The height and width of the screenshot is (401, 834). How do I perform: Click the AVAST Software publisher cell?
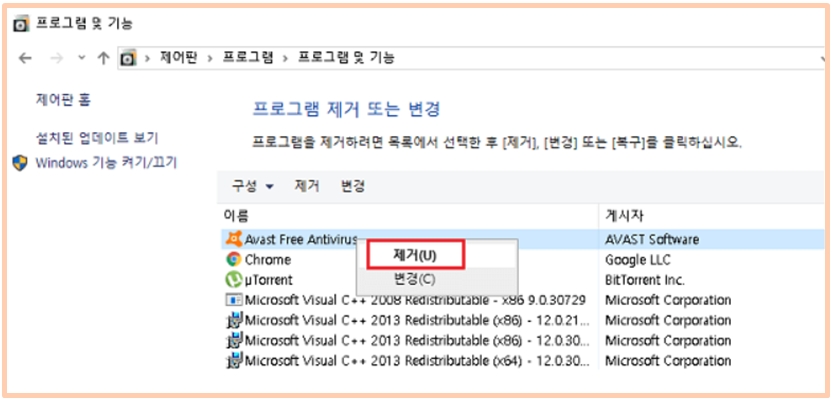tap(652, 239)
